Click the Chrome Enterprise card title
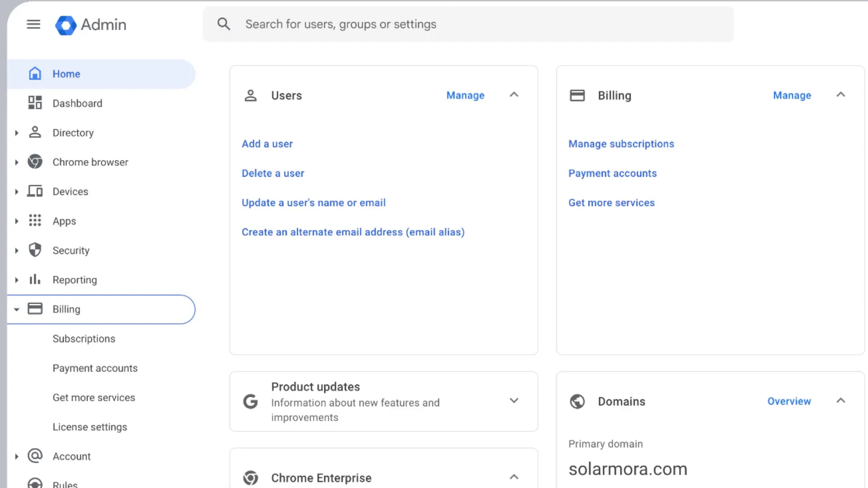 321,478
